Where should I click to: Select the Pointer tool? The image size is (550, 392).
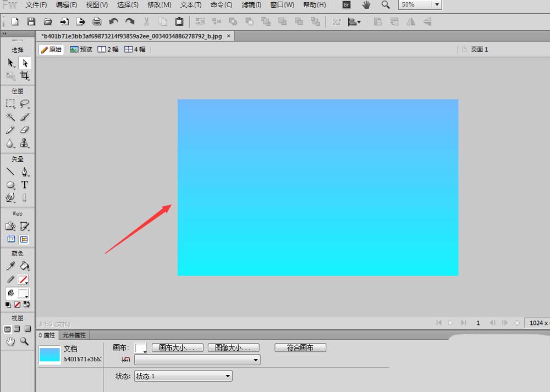(10, 63)
